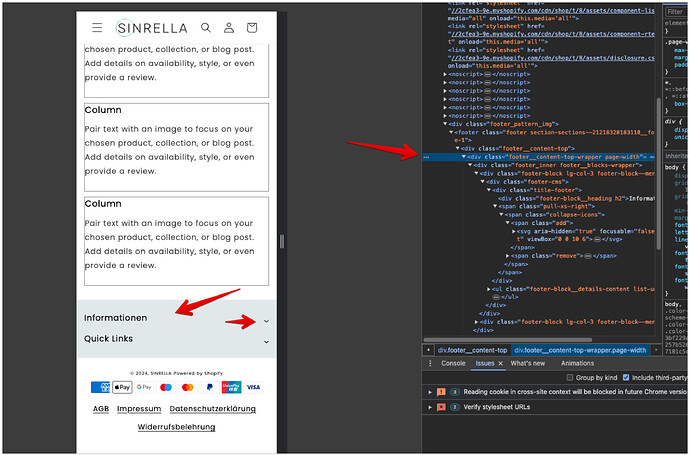Click the breadcrumb right scroll arrow
690x455 pixels.
click(656, 350)
